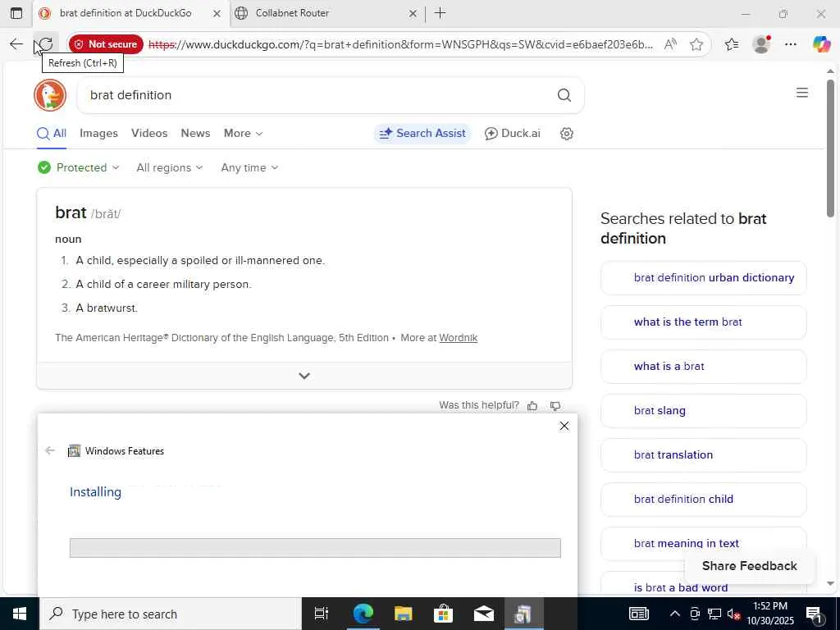The height and width of the screenshot is (630, 840).
Task: Open the Edge Settings and more menu
Action: point(791,44)
